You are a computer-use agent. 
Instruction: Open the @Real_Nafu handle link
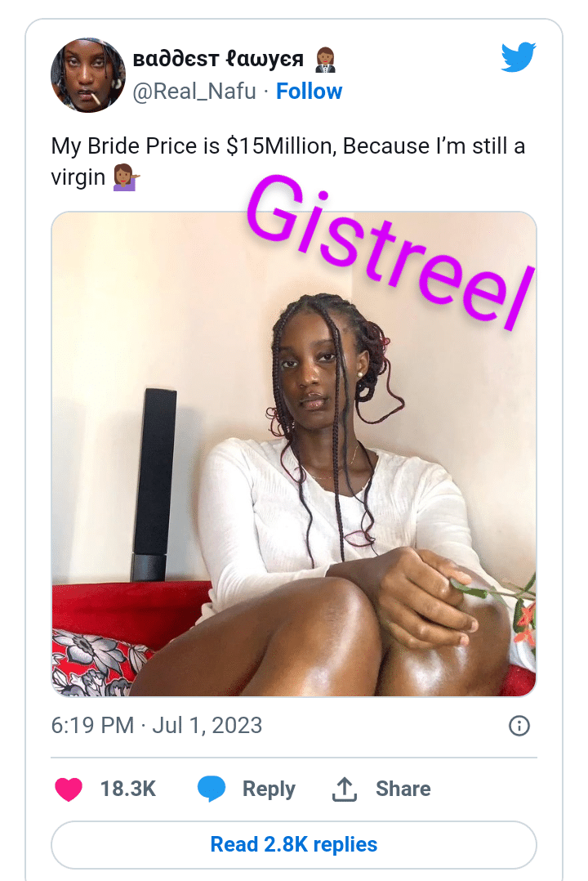pyautogui.click(x=194, y=91)
